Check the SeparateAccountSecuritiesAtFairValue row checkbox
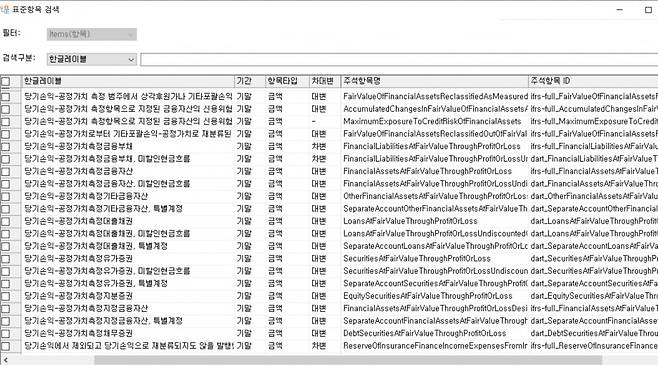 pyautogui.click(x=5, y=284)
